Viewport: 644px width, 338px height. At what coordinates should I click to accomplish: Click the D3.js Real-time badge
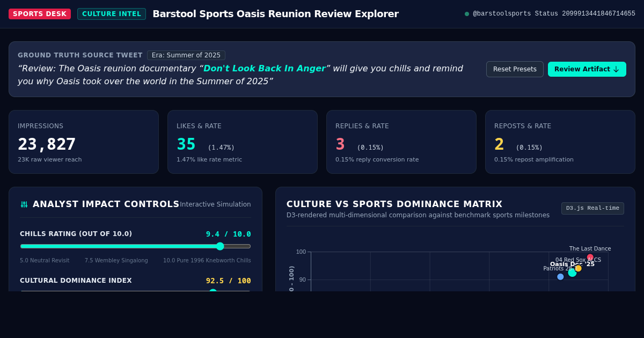592,208
